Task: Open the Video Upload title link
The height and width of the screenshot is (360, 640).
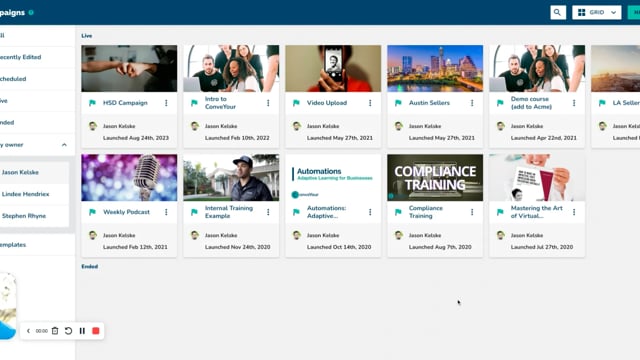Action: 327,103
